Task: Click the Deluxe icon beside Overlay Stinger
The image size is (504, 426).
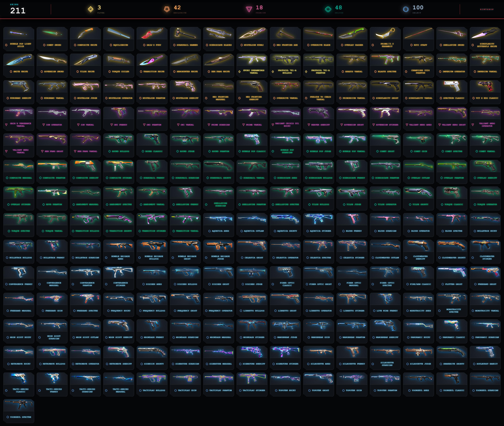Action: (8, 205)
